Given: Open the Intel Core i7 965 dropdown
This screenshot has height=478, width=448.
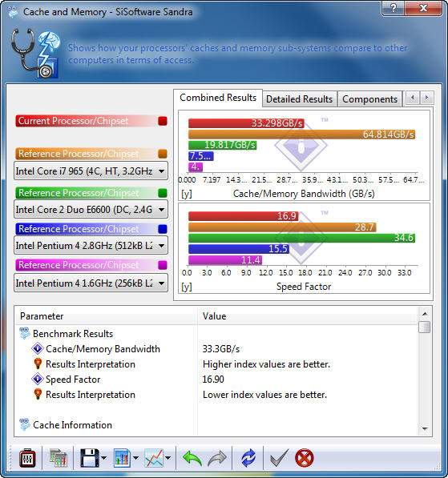Looking at the screenshot, I should (91, 171).
